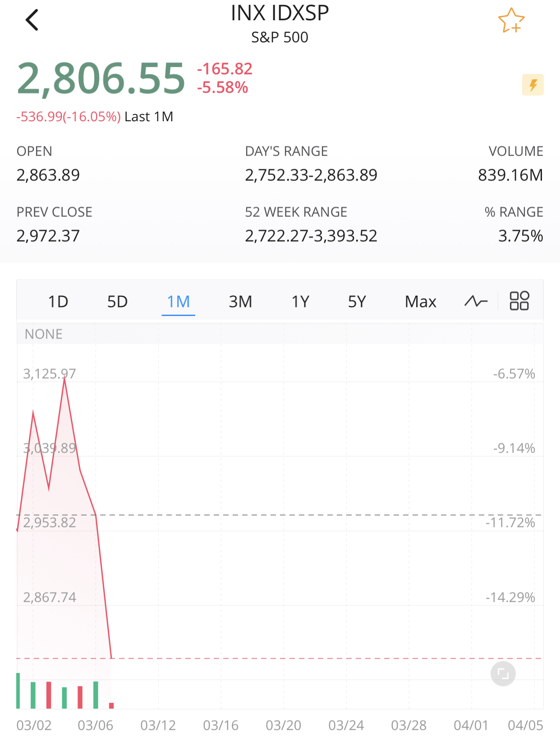Tap the 2,953.82 price axis label
This screenshot has width=560, height=751.
pyautogui.click(x=50, y=522)
